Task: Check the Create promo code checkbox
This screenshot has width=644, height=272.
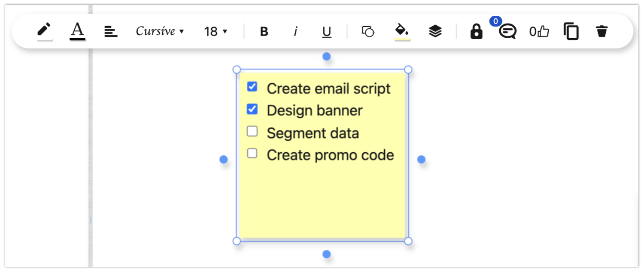Action: (252, 154)
